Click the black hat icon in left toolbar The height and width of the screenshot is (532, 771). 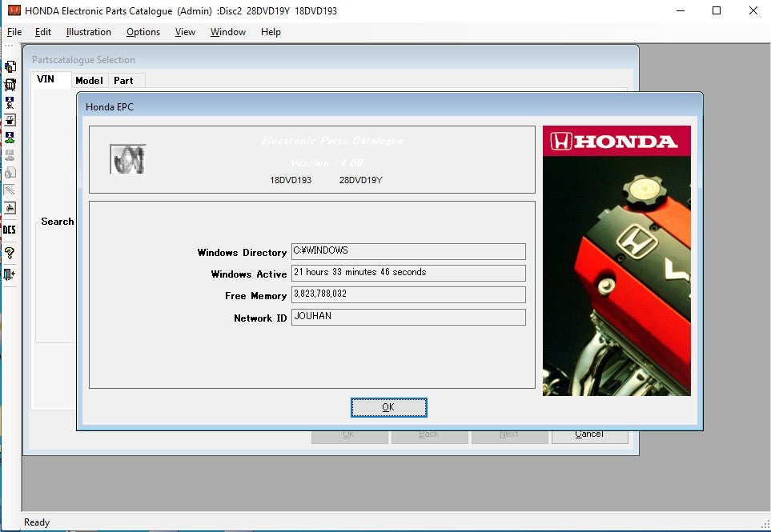(10, 120)
